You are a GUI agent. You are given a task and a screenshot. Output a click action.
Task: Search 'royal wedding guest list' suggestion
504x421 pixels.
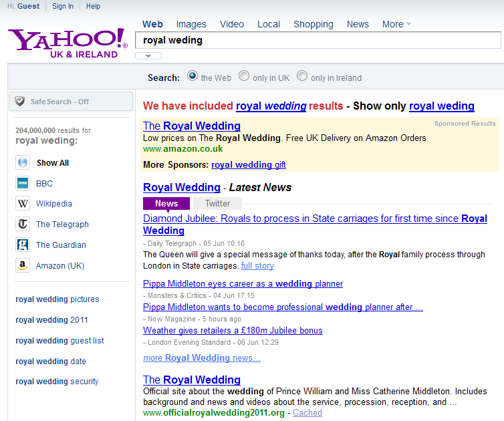(x=59, y=341)
